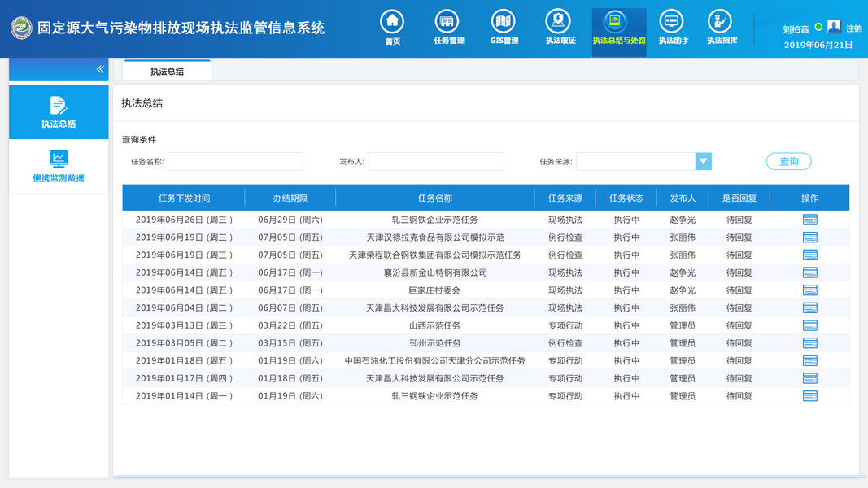Click the 任务来源 column header
Image resolution: width=868 pixels, height=488 pixels.
coord(565,198)
